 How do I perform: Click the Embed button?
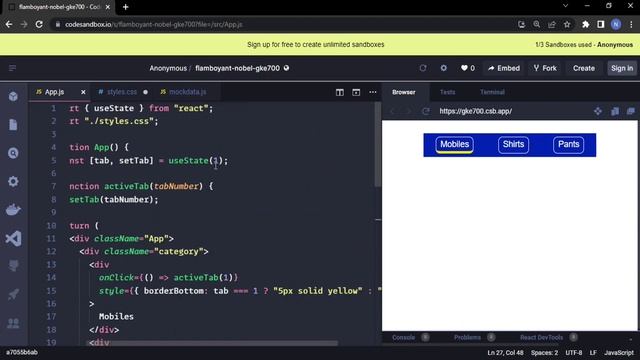coord(504,68)
